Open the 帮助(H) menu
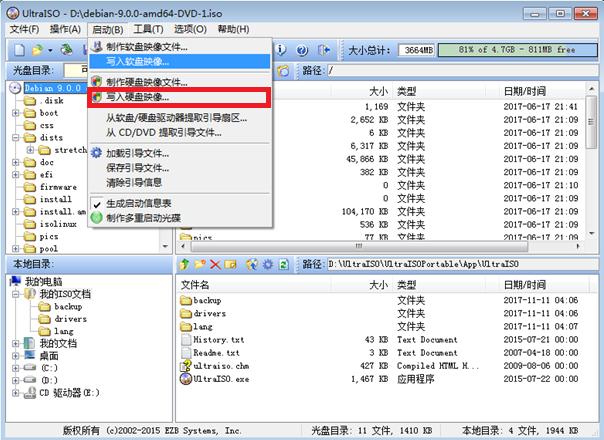This screenshot has height=440, width=604. [233, 29]
